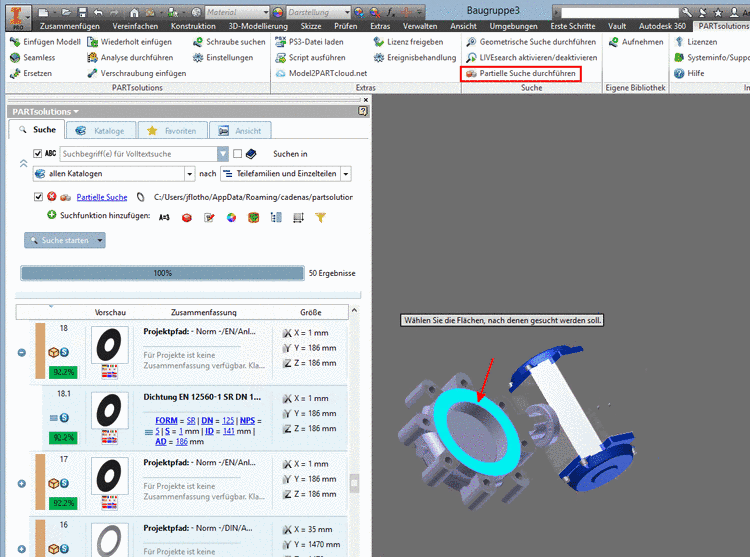Undo the last action with the arrow icon
750x557 pixels.
click(98, 12)
